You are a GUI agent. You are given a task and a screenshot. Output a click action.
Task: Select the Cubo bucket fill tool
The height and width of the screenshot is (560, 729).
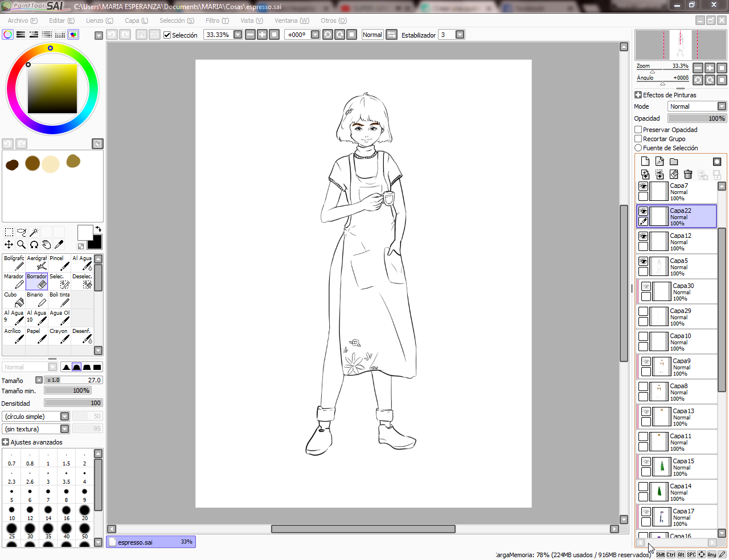coord(14,299)
